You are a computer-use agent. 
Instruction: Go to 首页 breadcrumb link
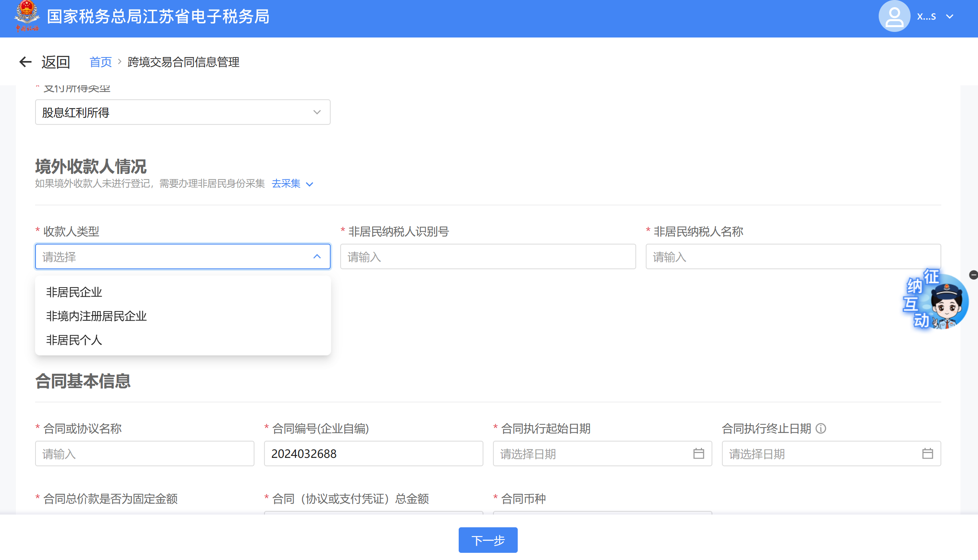101,62
